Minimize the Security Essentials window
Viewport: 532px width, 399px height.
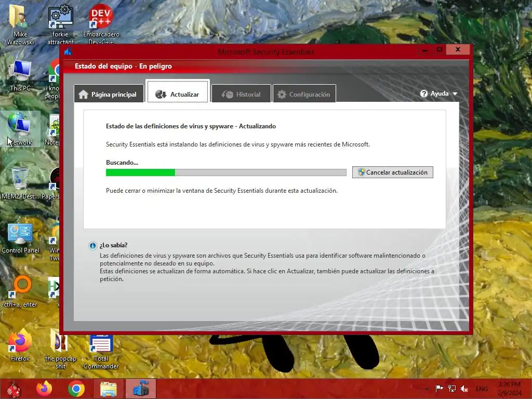click(x=425, y=49)
